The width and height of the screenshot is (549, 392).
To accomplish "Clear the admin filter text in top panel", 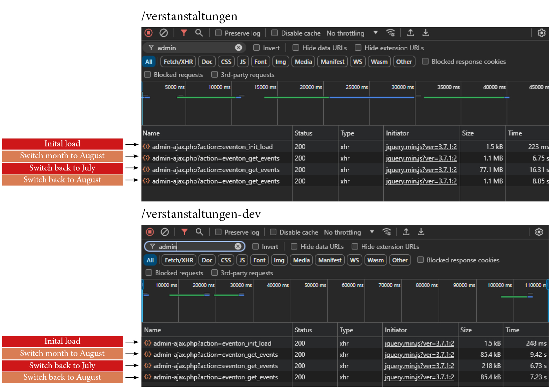I will [x=239, y=48].
